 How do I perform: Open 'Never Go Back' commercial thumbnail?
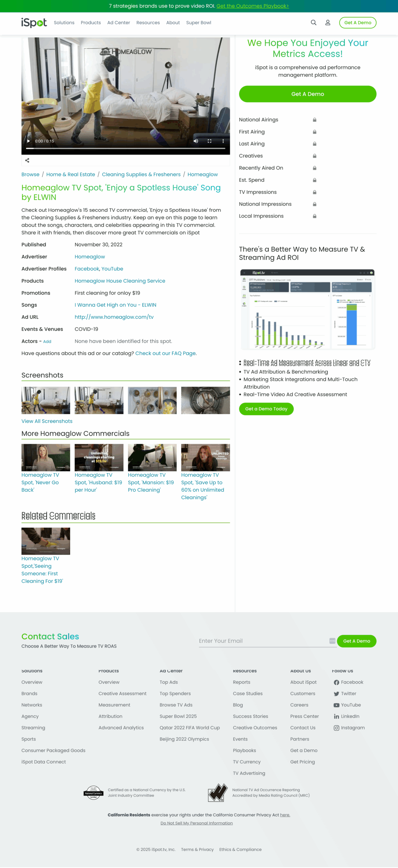coord(46,458)
